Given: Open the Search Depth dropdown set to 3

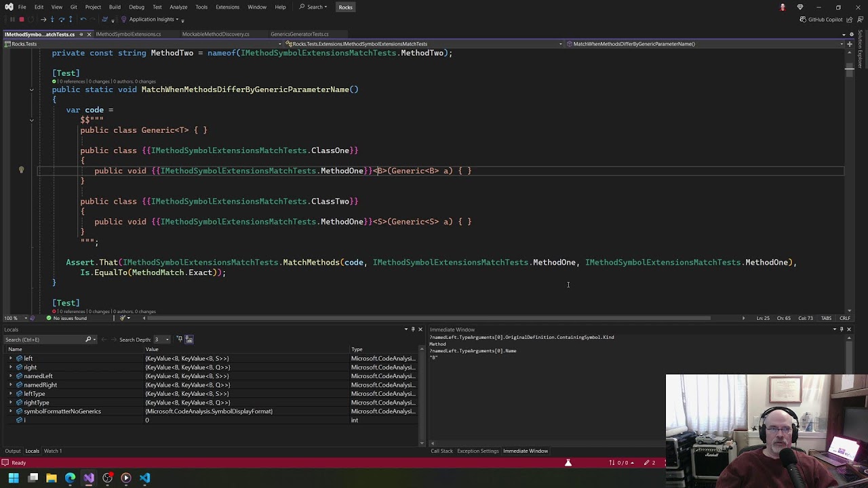Looking at the screenshot, I should point(161,340).
